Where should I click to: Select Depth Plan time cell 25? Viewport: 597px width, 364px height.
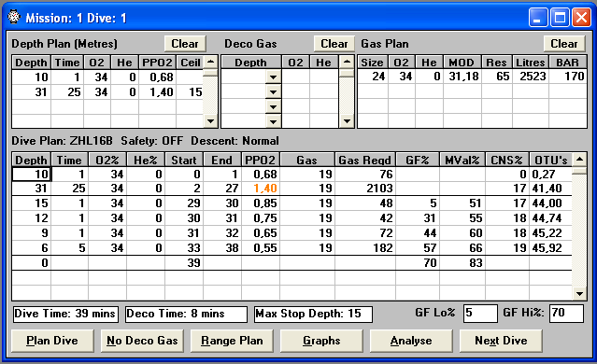(x=67, y=92)
